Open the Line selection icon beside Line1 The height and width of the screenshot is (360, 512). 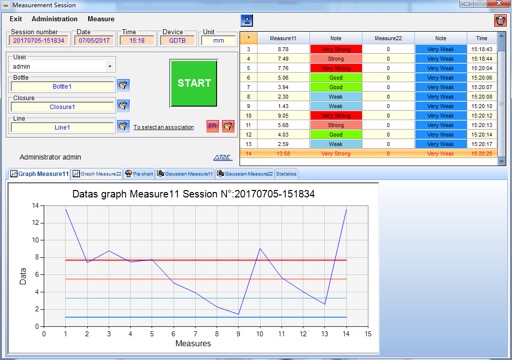[x=123, y=126]
